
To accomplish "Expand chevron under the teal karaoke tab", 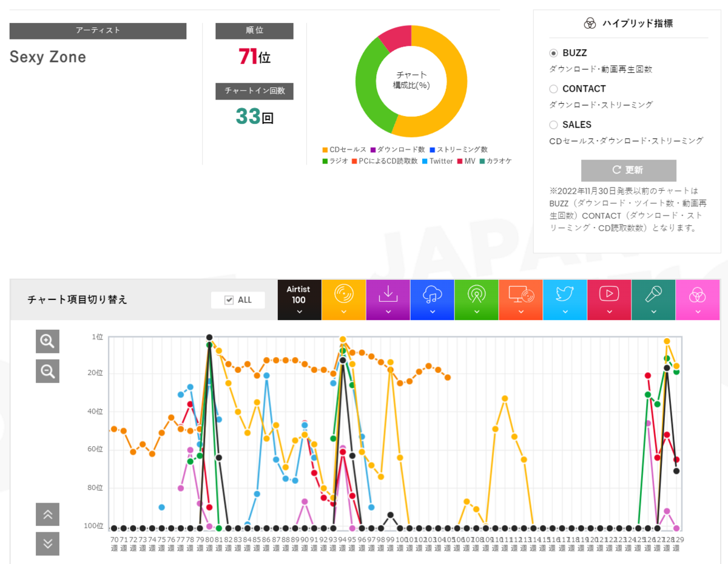I will tap(653, 311).
